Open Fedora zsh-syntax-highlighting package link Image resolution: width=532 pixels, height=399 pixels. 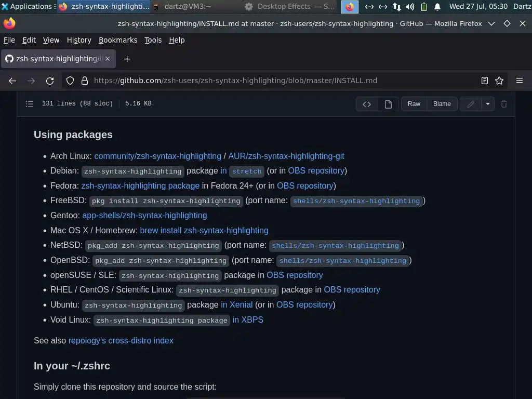point(140,186)
